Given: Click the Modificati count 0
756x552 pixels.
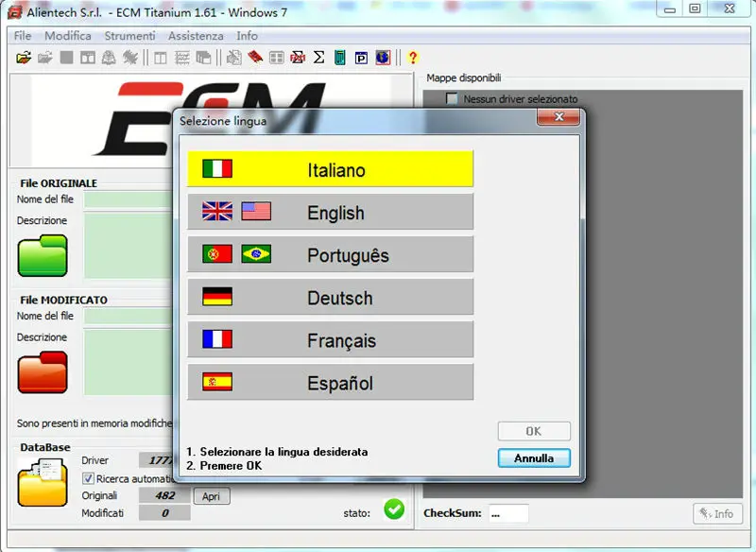Looking at the screenshot, I should [x=164, y=513].
